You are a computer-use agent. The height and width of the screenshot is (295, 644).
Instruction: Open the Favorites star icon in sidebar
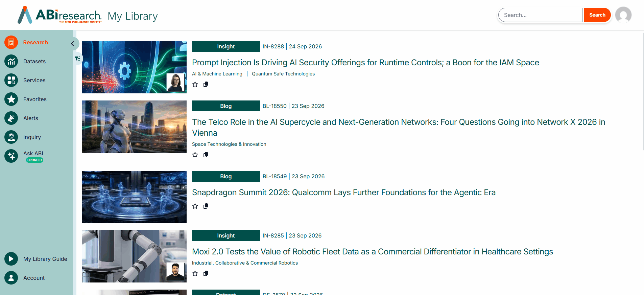(x=11, y=99)
